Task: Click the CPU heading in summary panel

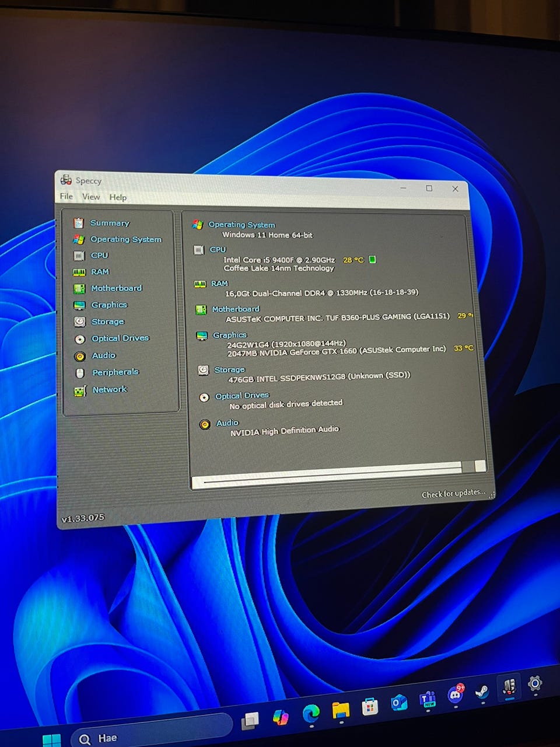Action: click(218, 249)
